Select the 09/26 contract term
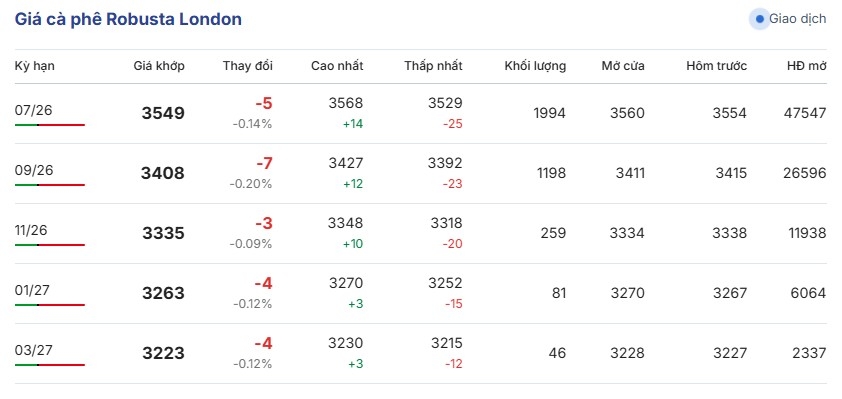Viewport: 842px width, 399px height. pos(33,170)
